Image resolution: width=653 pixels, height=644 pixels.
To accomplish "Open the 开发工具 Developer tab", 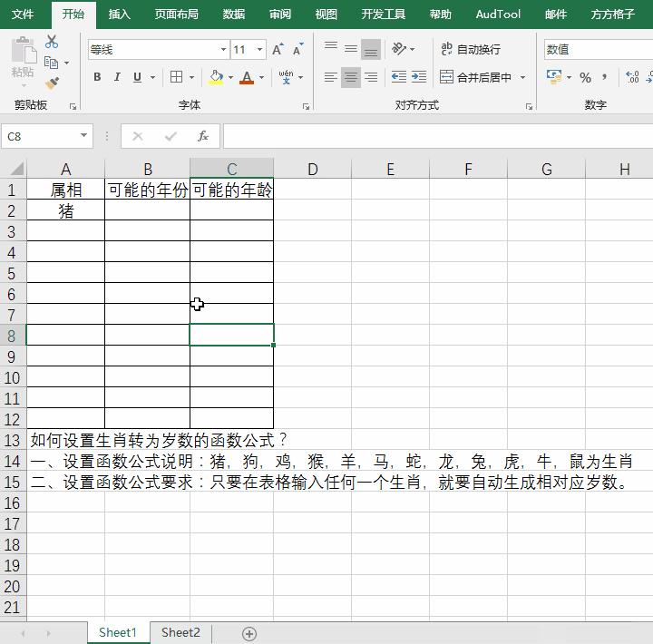I will tap(383, 15).
